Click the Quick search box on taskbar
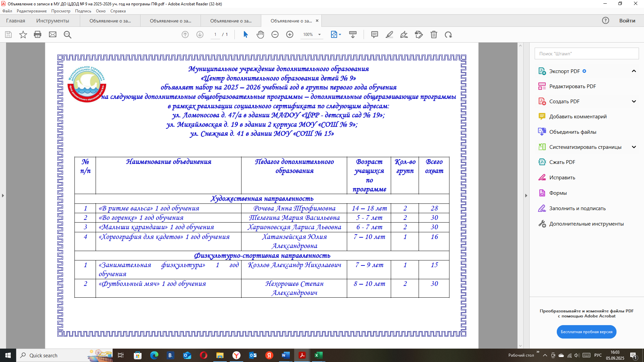 coord(64,355)
